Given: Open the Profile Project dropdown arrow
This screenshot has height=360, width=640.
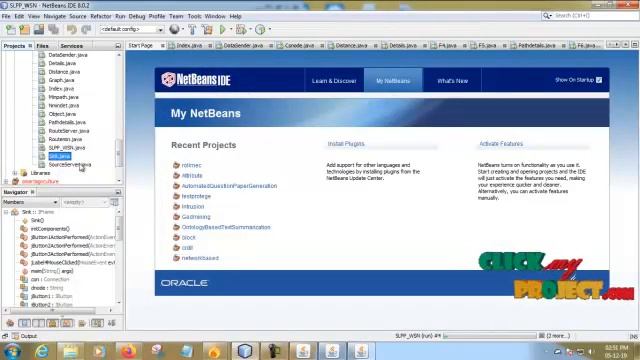Looking at the screenshot, I should [270, 29].
